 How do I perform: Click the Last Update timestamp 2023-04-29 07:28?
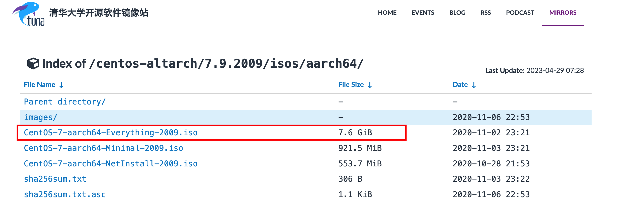(x=555, y=71)
